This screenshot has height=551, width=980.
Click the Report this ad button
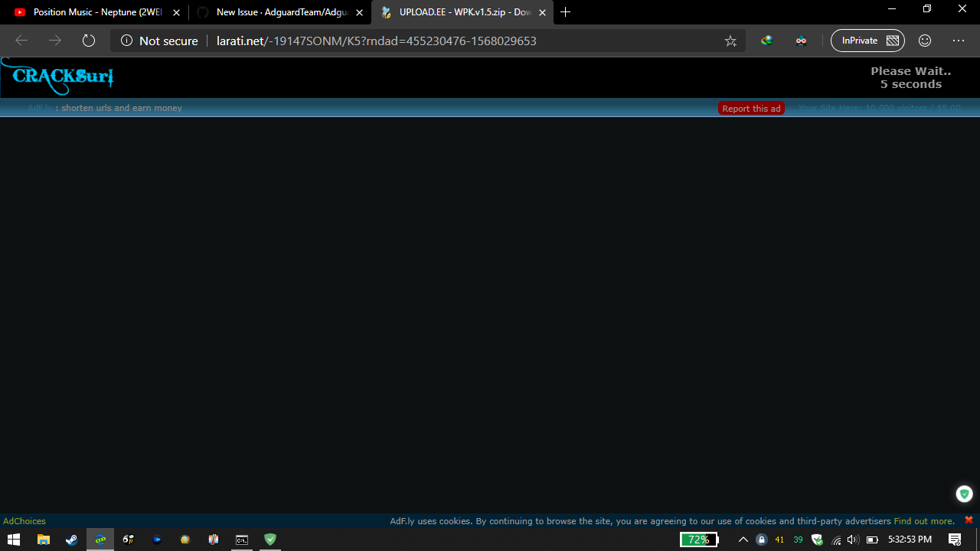click(x=751, y=108)
